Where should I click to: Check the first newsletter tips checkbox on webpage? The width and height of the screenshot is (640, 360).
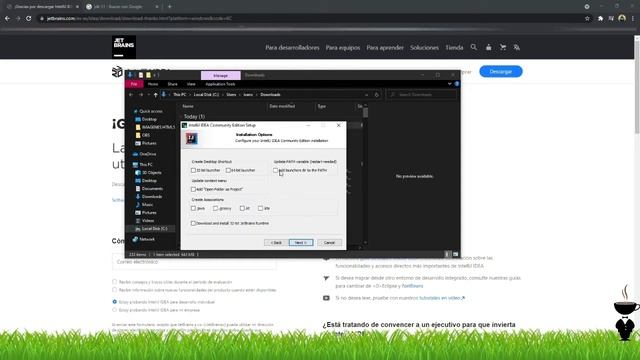tap(114, 282)
